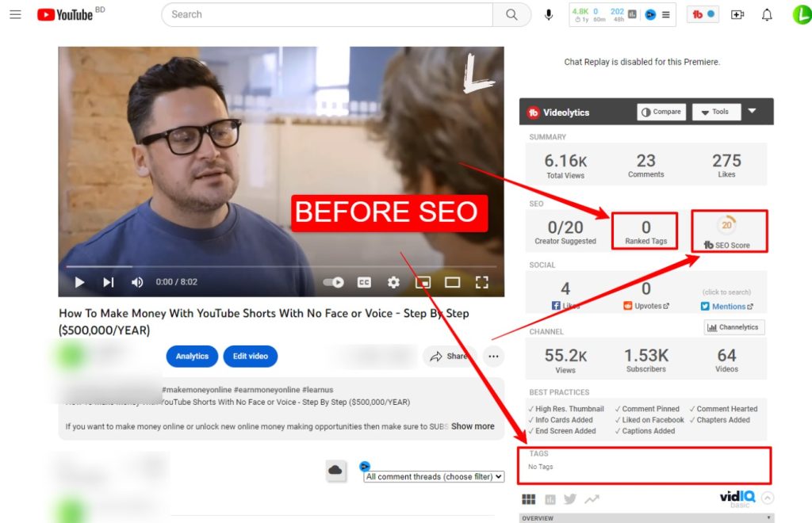
Task: Click the #makemoneyonline hashtag
Action: [x=197, y=390]
